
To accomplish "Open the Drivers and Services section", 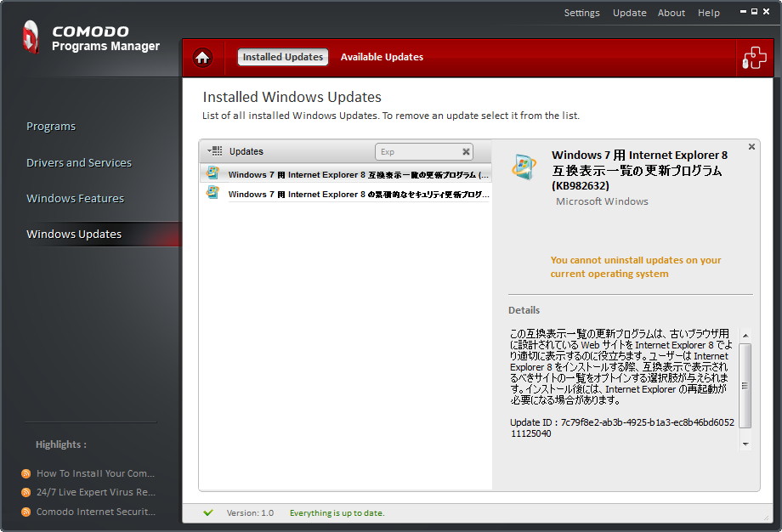I will click(80, 161).
